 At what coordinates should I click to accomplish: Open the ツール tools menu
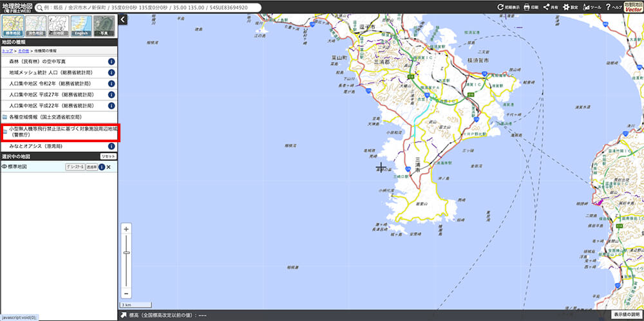[591, 7]
